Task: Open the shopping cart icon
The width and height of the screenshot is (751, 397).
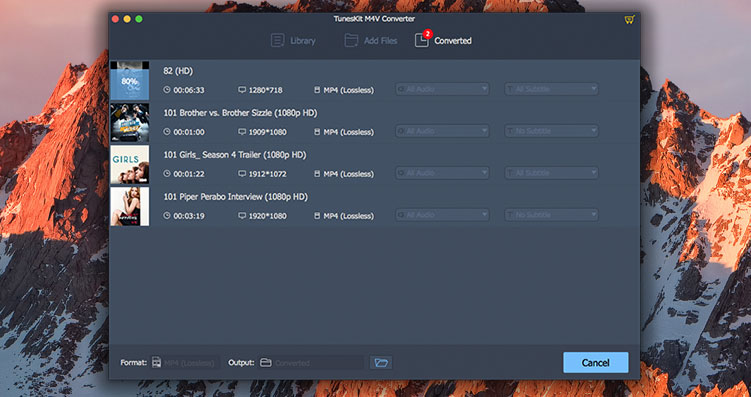Action: coord(629,20)
